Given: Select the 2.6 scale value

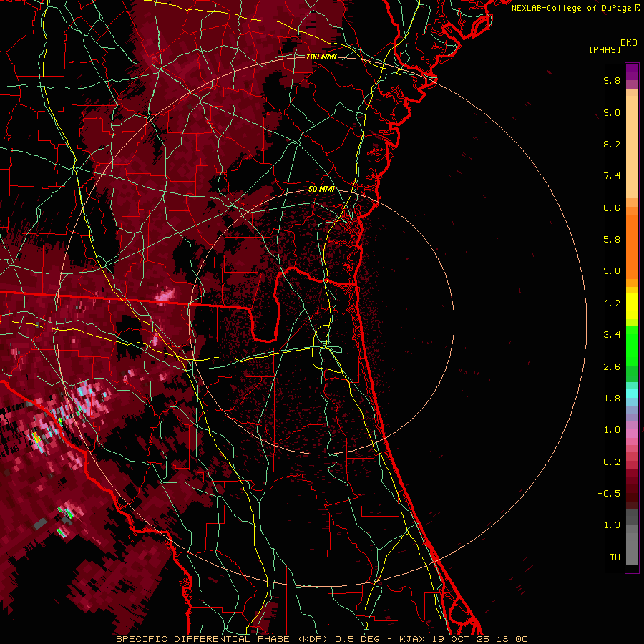Looking at the screenshot, I should coord(612,367).
